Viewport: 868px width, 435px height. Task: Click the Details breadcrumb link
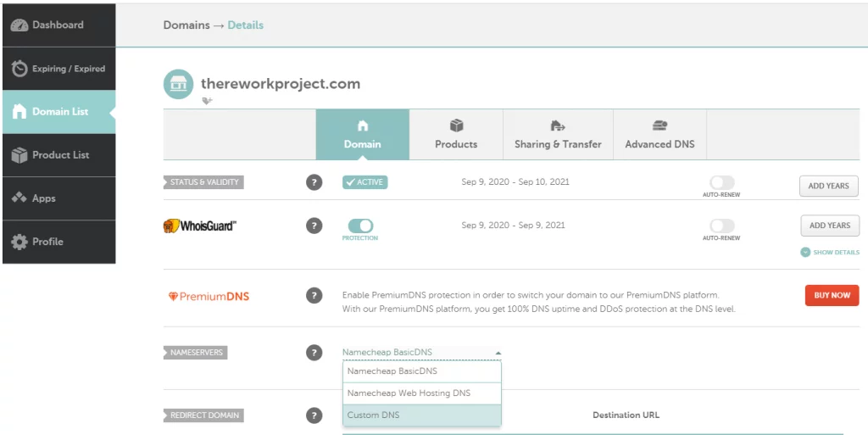click(x=245, y=25)
